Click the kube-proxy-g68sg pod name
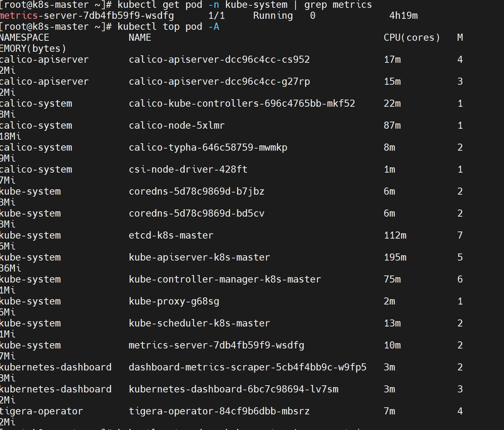Viewport: 504px width, 430px height. click(x=174, y=301)
